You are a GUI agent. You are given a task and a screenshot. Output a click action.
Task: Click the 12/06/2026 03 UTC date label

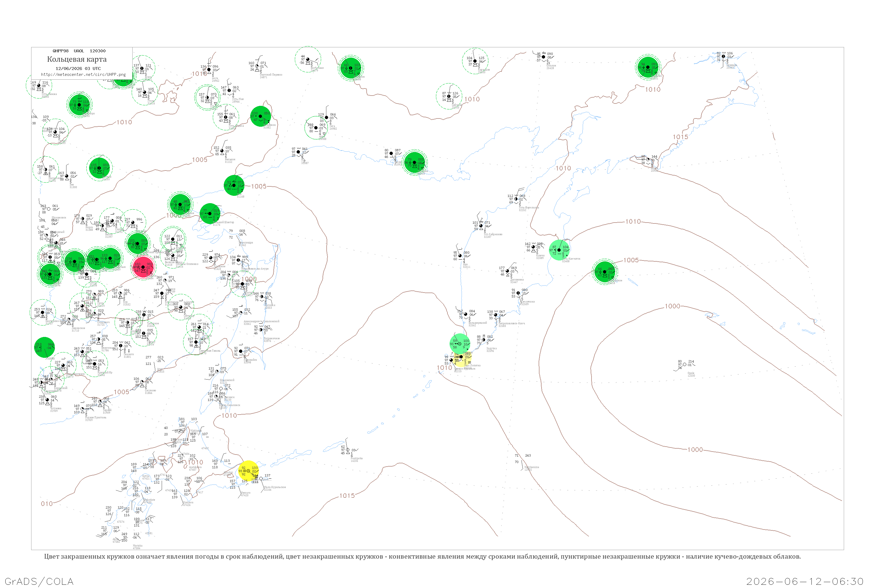coord(78,69)
